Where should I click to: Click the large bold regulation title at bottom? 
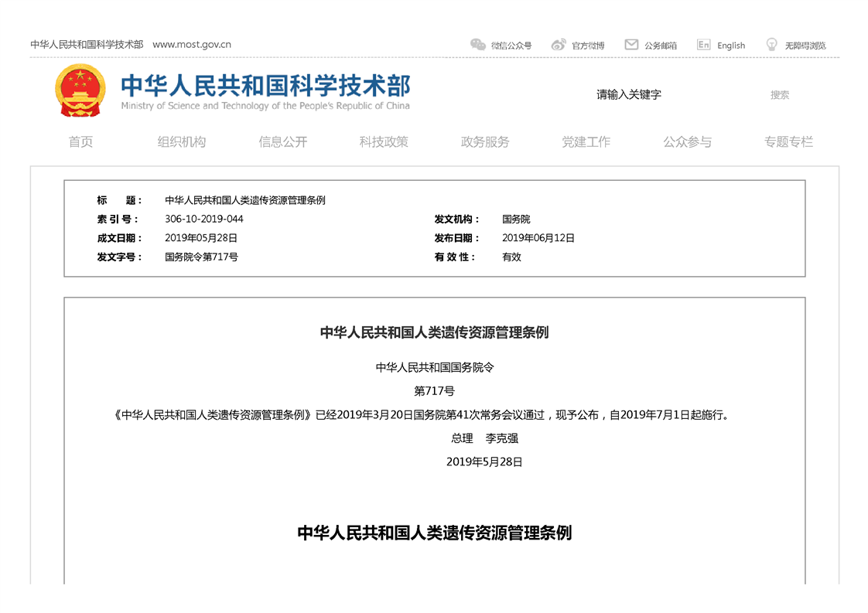tap(435, 533)
